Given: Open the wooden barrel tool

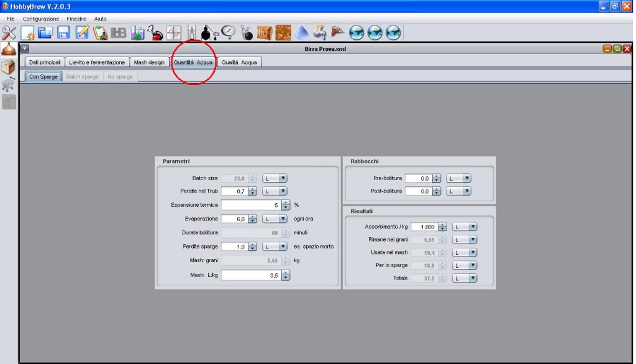Looking at the screenshot, I should pos(265,33).
